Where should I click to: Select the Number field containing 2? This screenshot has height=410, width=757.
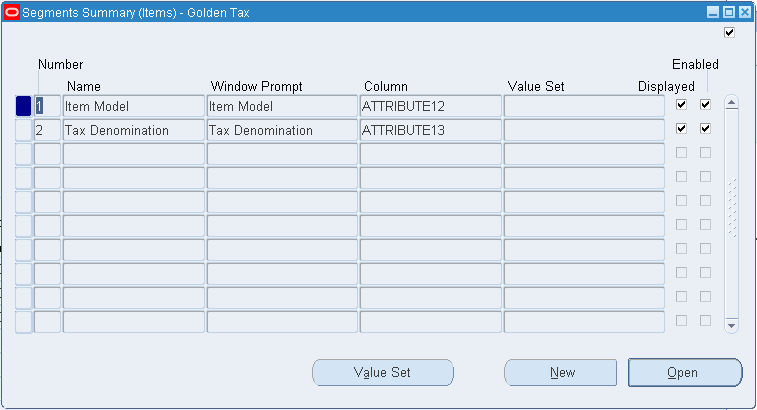pyautogui.click(x=47, y=130)
